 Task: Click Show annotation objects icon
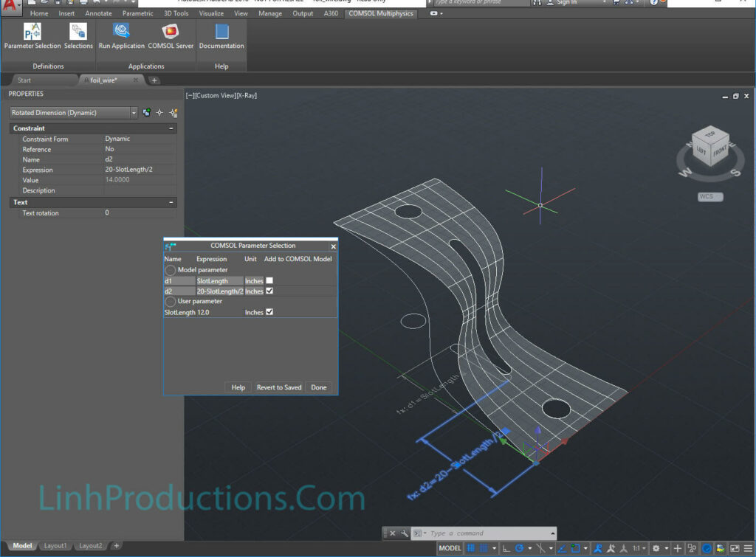coord(598,548)
